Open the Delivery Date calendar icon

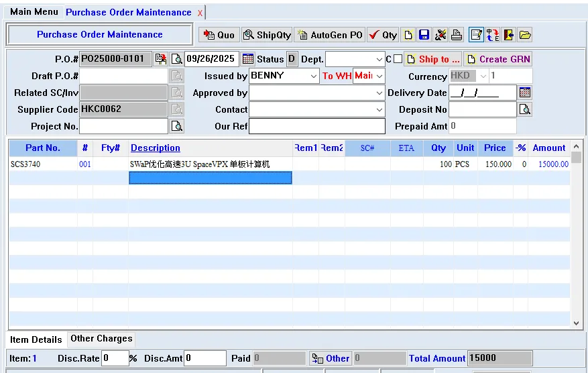click(x=525, y=93)
